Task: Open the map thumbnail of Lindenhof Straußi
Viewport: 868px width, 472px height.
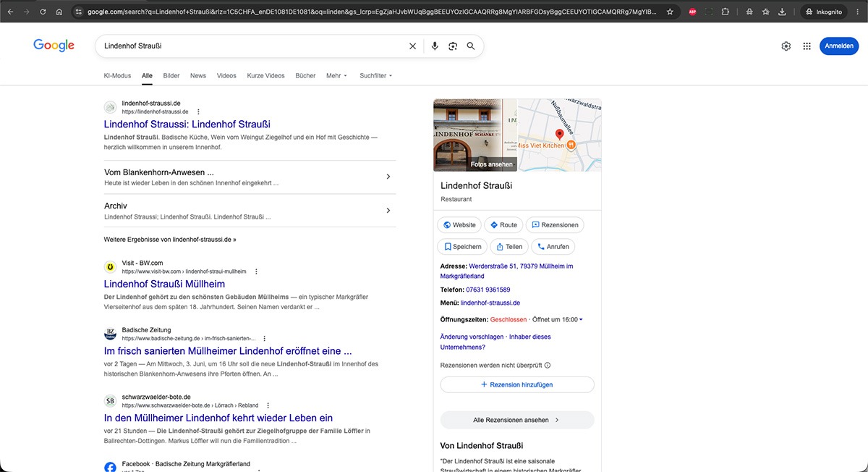Action: click(x=560, y=135)
